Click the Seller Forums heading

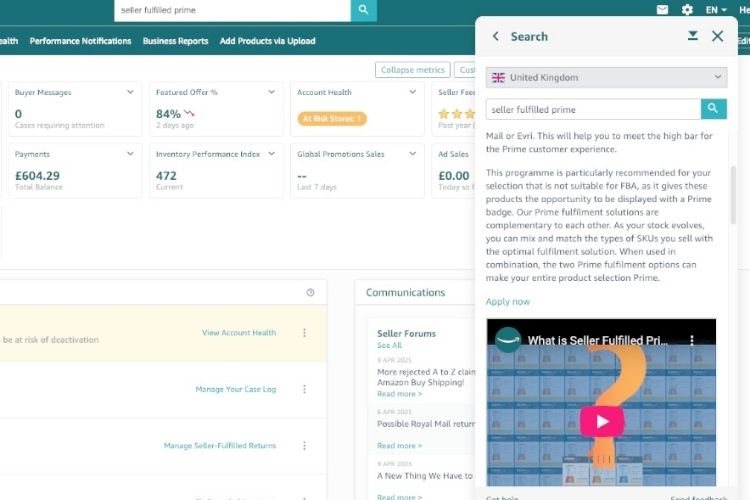406,333
